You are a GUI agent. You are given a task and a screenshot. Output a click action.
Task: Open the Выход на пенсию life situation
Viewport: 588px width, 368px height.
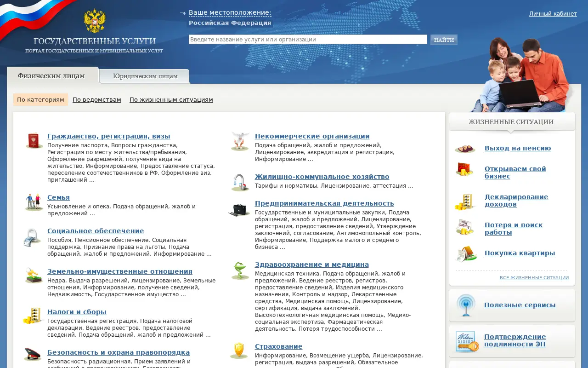coord(518,148)
